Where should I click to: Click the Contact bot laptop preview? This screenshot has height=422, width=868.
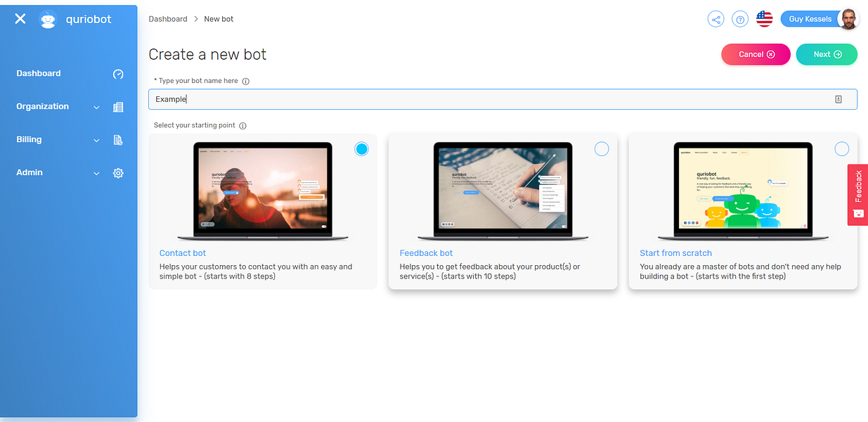coord(263,191)
